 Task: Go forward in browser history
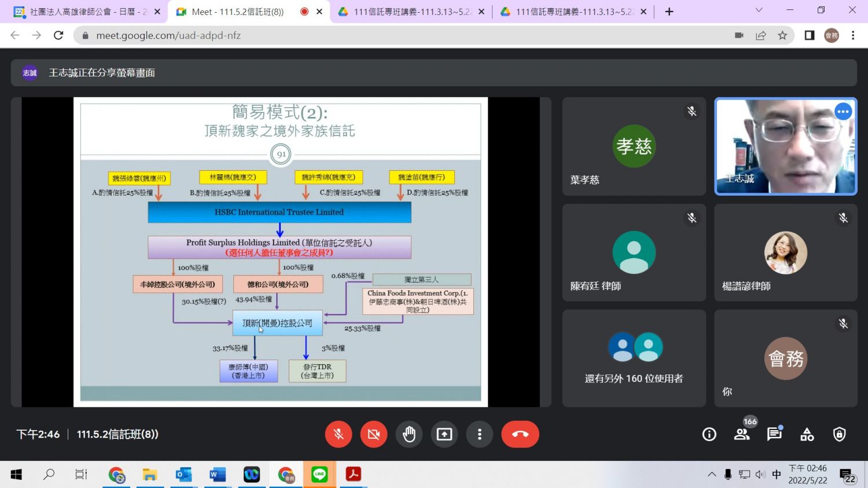(36, 35)
